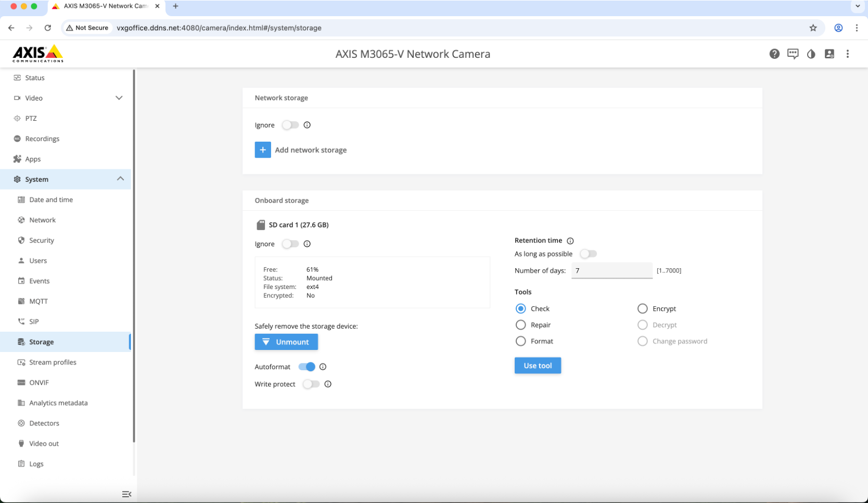The width and height of the screenshot is (868, 503).
Task: Click the sidebar scrollbar
Action: 134,256
